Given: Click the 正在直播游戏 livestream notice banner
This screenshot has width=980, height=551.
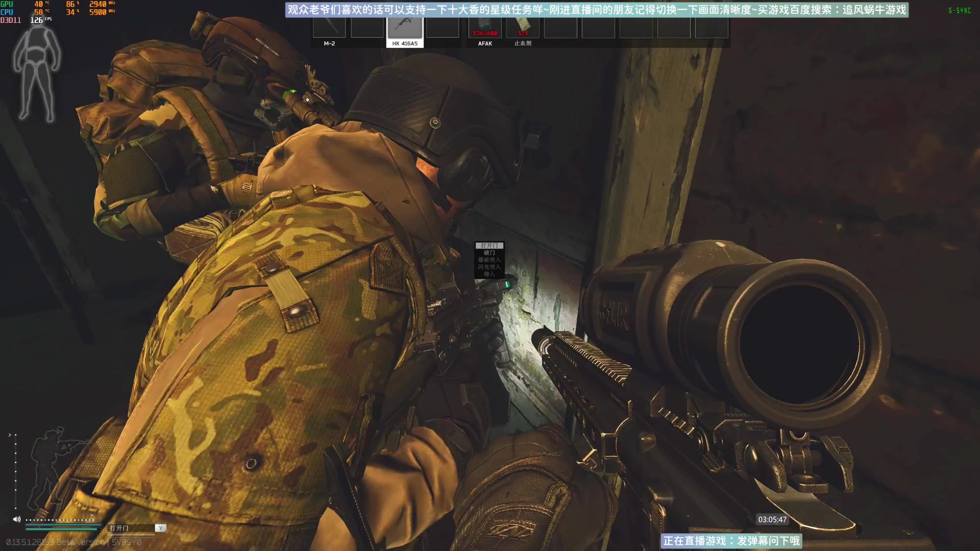Looking at the screenshot, I should click(731, 541).
